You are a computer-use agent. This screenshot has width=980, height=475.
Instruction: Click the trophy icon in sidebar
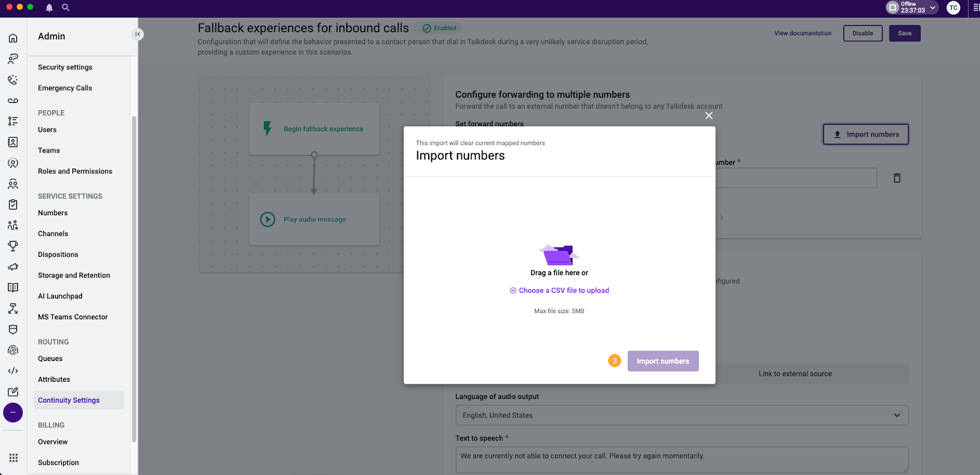pos(13,246)
